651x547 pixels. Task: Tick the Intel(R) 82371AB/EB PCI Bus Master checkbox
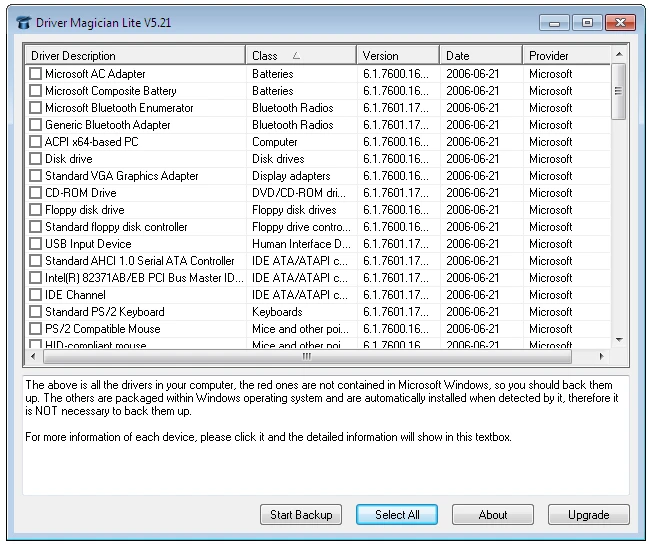pos(36,278)
